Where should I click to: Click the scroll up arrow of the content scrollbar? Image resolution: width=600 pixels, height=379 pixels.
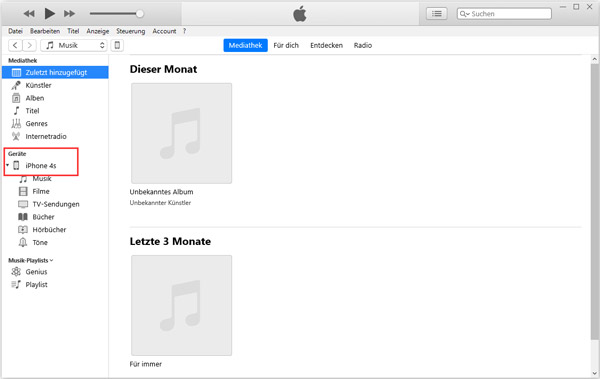[594, 59]
